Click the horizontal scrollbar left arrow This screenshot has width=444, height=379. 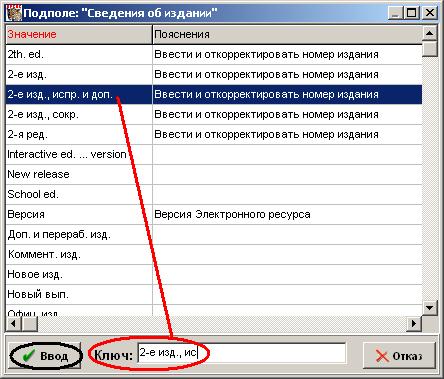click(13, 323)
